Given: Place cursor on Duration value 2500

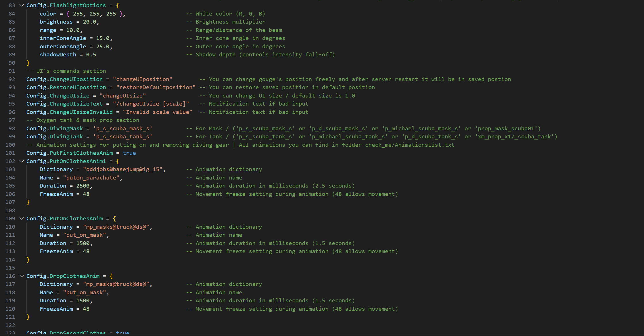Looking at the screenshot, I should click(x=83, y=186).
